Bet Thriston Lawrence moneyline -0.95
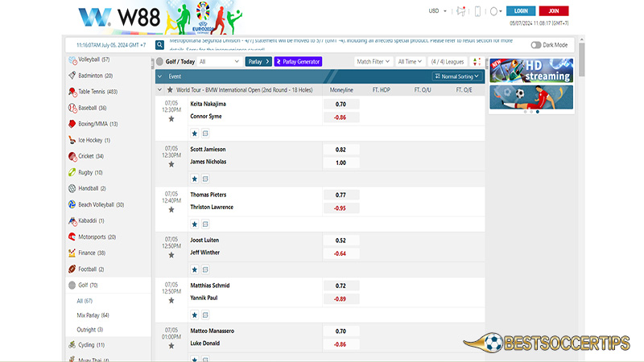Screen dimensions: 644x362 coord(341,208)
